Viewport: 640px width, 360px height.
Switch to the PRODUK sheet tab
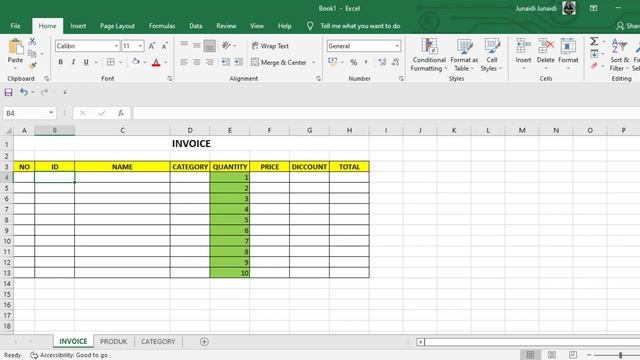113,341
